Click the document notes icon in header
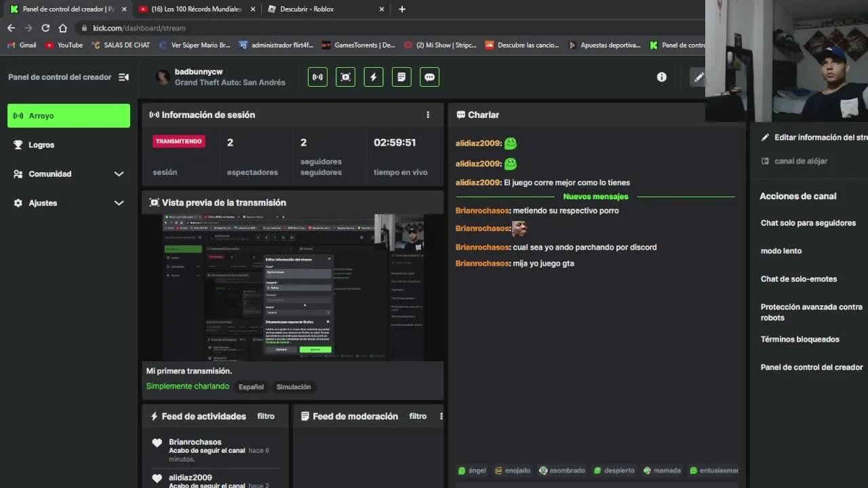 coord(401,77)
